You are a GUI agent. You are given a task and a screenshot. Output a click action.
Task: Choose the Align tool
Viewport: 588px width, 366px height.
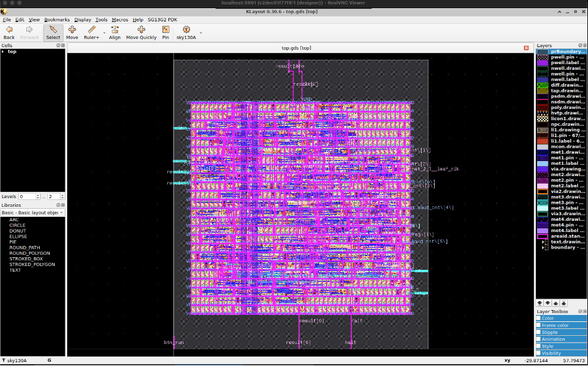pyautogui.click(x=114, y=32)
